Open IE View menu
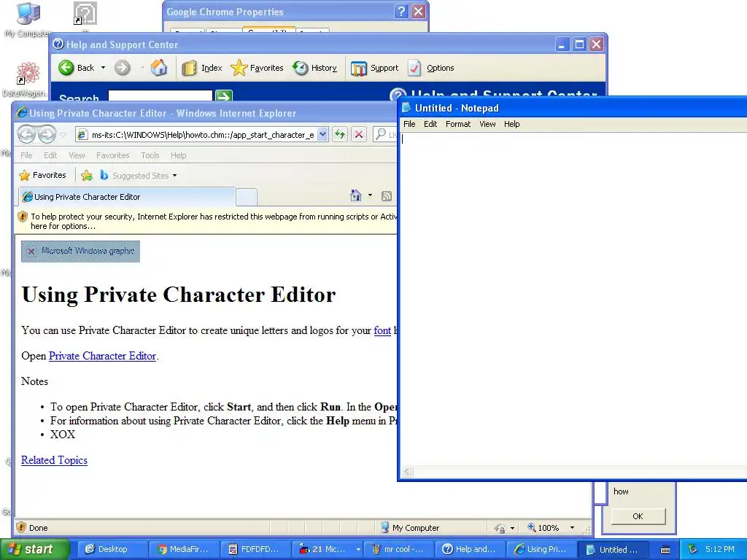 (x=77, y=155)
